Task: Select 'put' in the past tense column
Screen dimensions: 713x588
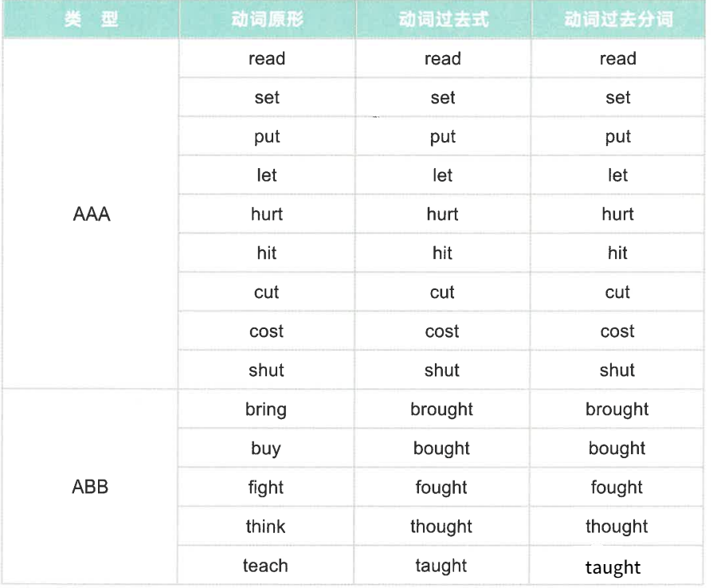Action: pos(442,136)
